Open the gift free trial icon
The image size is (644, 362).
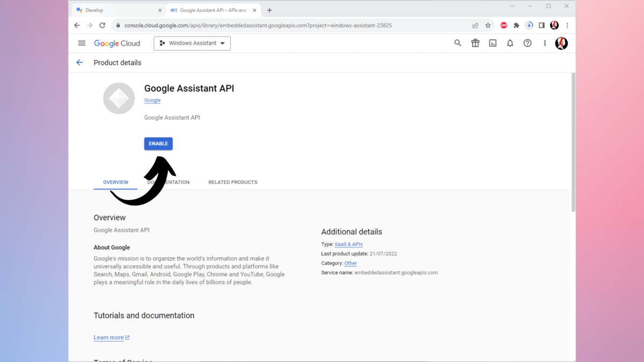click(475, 43)
